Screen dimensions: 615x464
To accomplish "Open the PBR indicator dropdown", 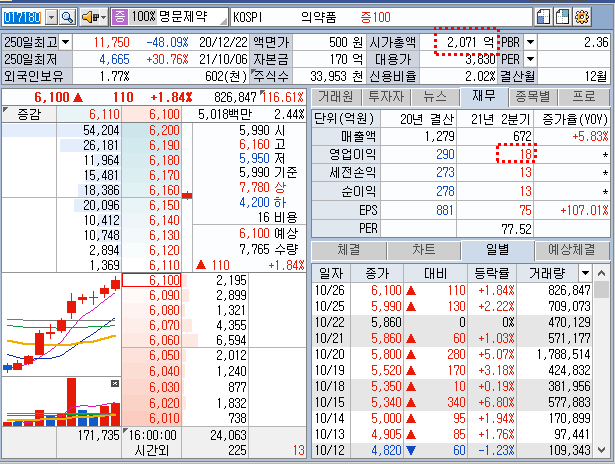I will click(530, 42).
